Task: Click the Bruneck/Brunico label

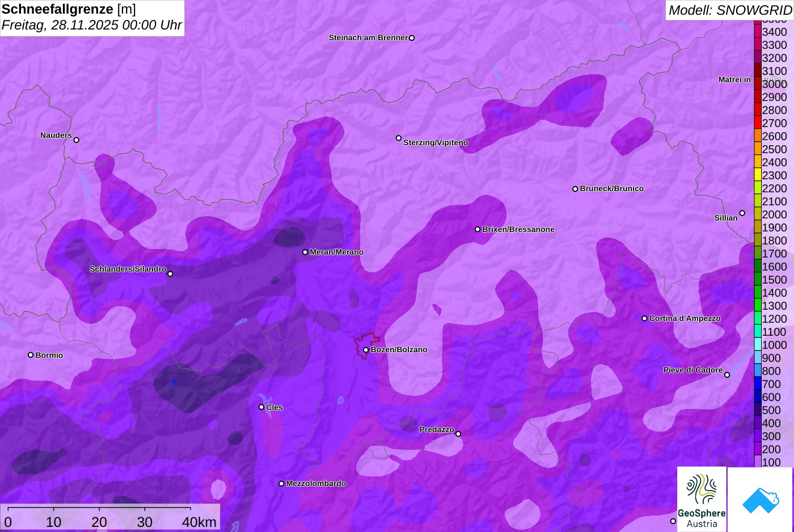Action: (x=611, y=189)
